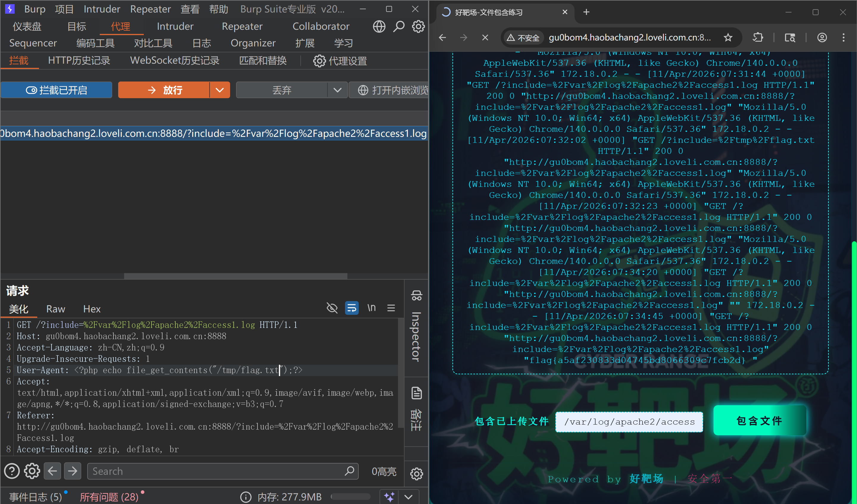The height and width of the screenshot is (504, 857).
Task: Click the globe browser icon in Burp toolbar
Action: 379,26
